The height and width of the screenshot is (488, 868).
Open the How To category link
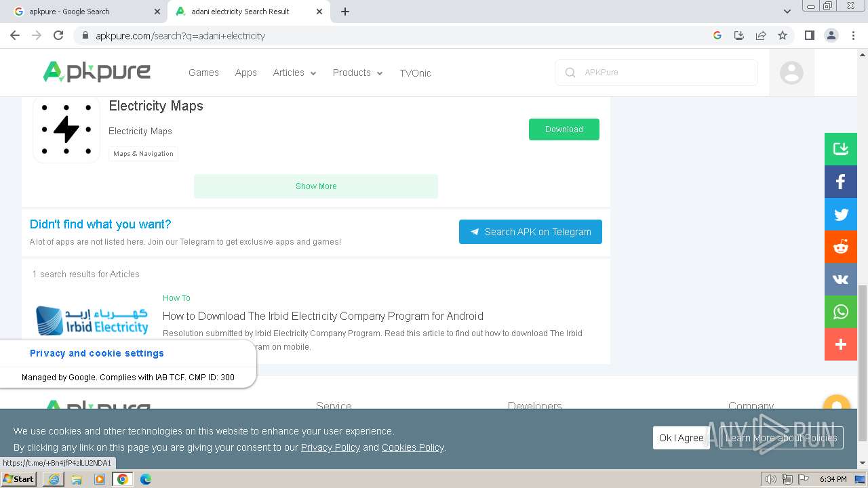pyautogui.click(x=176, y=298)
